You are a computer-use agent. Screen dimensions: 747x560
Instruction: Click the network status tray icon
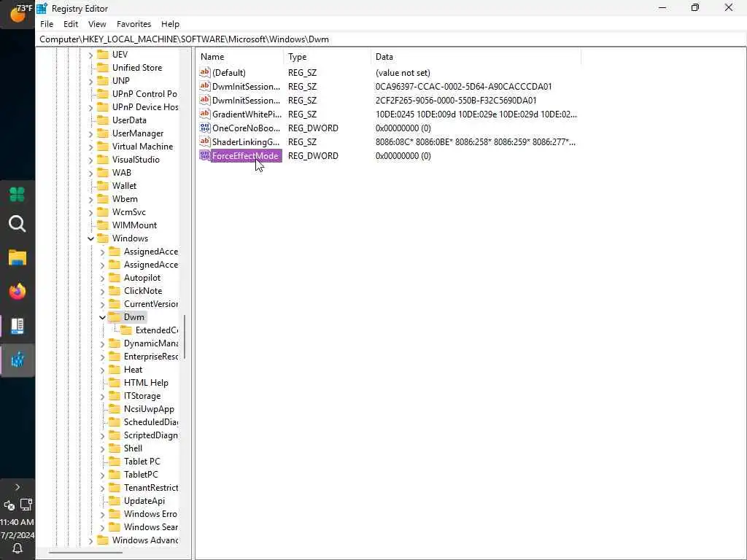26,505
